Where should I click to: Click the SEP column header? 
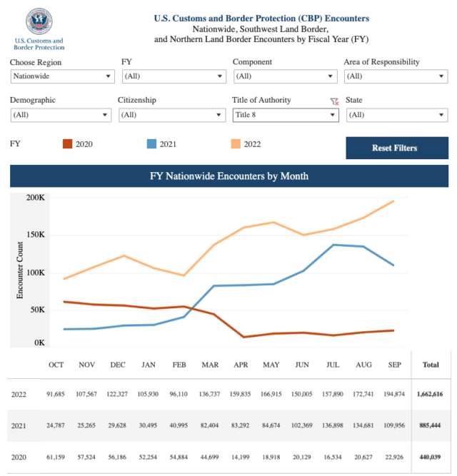click(394, 365)
